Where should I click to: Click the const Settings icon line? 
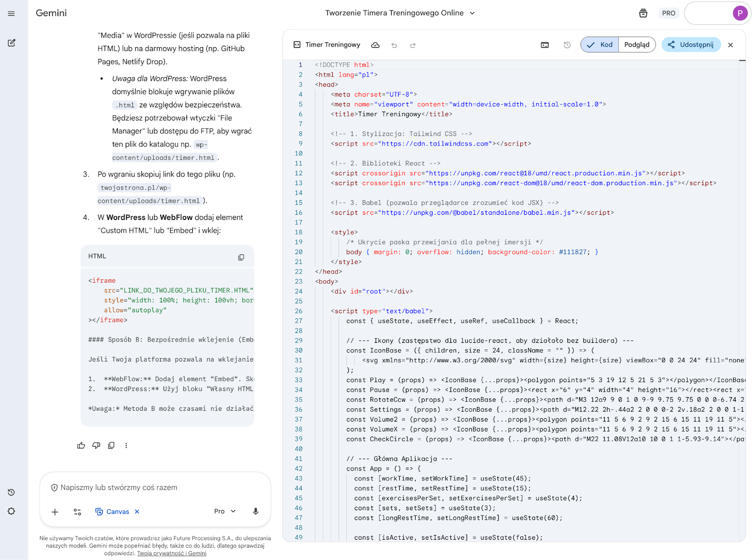[x=546, y=410]
